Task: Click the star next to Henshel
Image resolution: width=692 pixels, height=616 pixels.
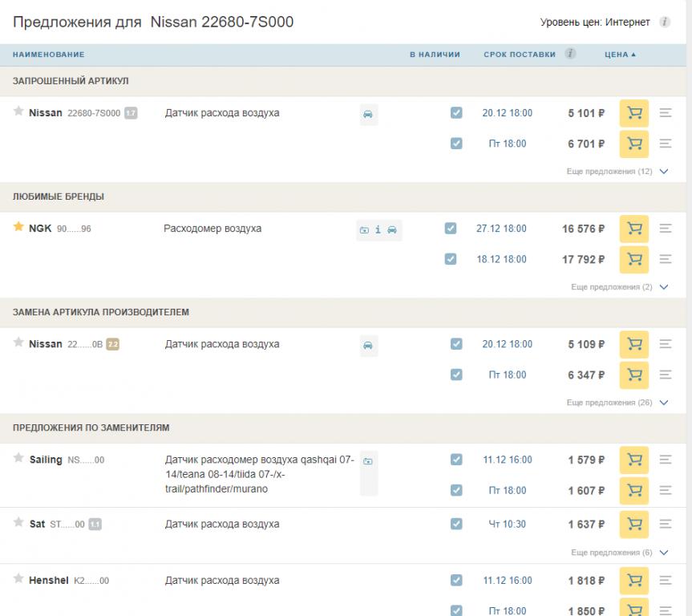Action: pyautogui.click(x=18, y=578)
